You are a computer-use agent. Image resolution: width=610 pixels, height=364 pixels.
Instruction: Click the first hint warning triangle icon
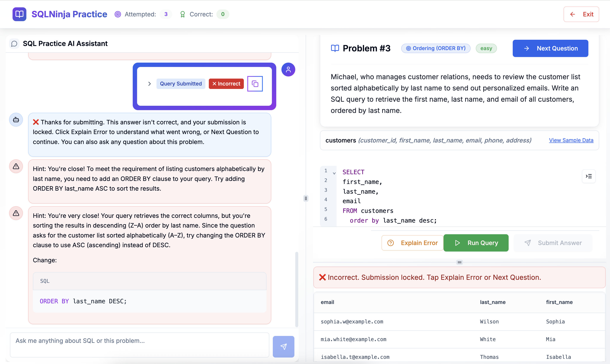16,166
